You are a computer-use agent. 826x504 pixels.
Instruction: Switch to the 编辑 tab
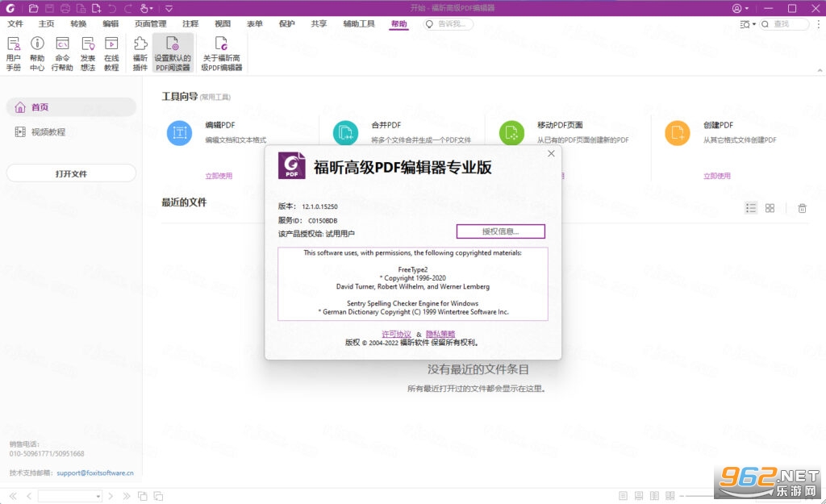coord(111,23)
